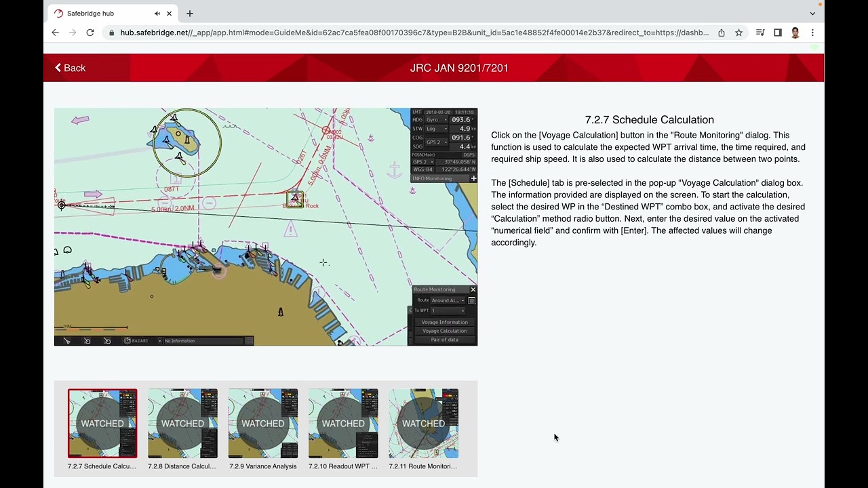
Task: Open the Chrome profile avatar
Action: click(795, 33)
